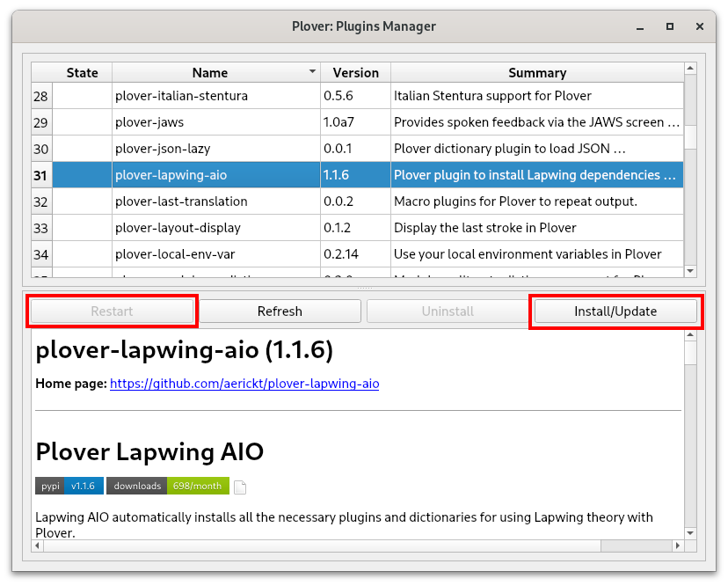Sort plugins by the Version column header
Viewport: 728px width, 586px height.
point(355,72)
